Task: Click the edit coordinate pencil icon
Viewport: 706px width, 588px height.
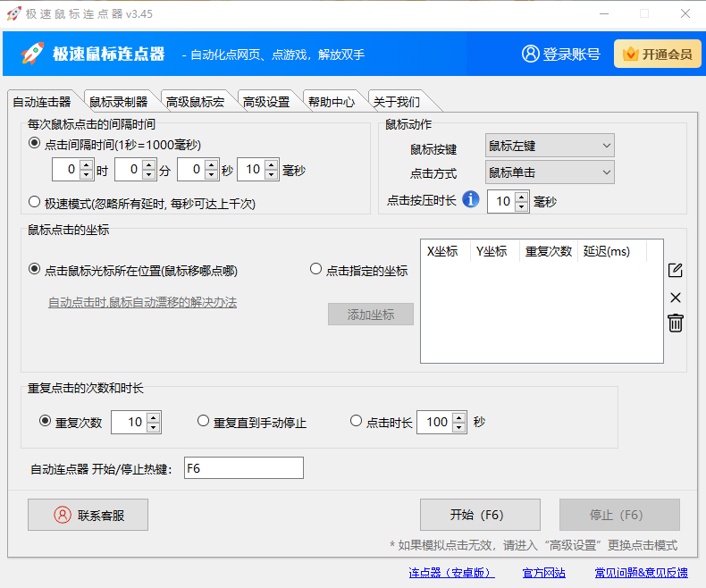Action: [676, 271]
